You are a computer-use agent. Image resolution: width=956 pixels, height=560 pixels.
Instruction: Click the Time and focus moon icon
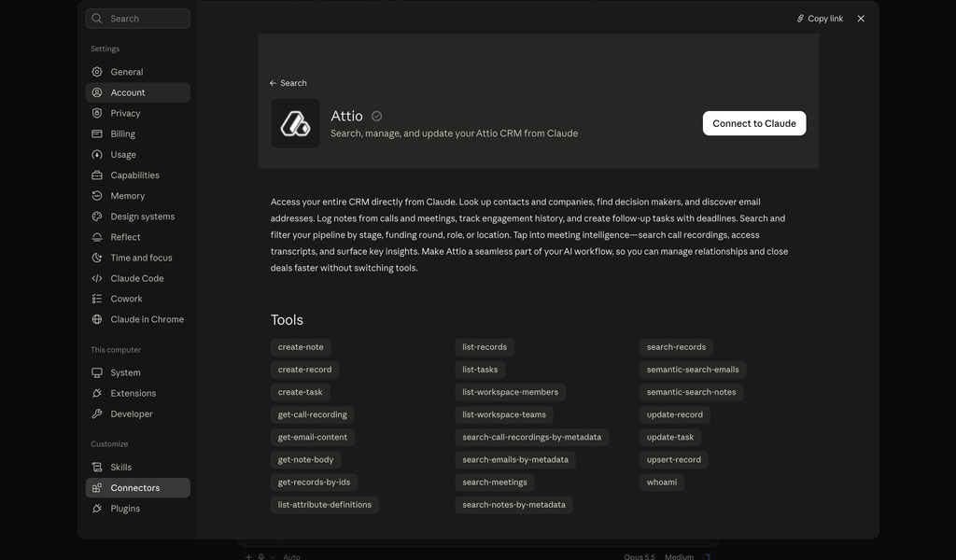[x=97, y=258]
